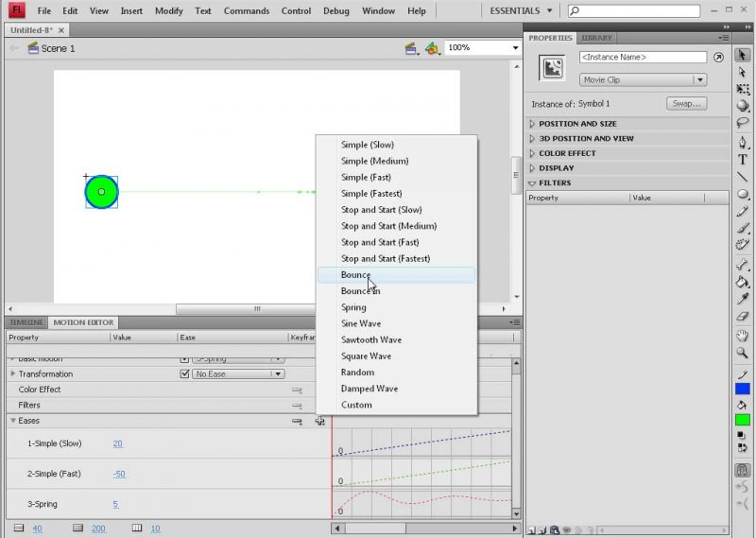Choose the Lasso tool

click(x=743, y=123)
